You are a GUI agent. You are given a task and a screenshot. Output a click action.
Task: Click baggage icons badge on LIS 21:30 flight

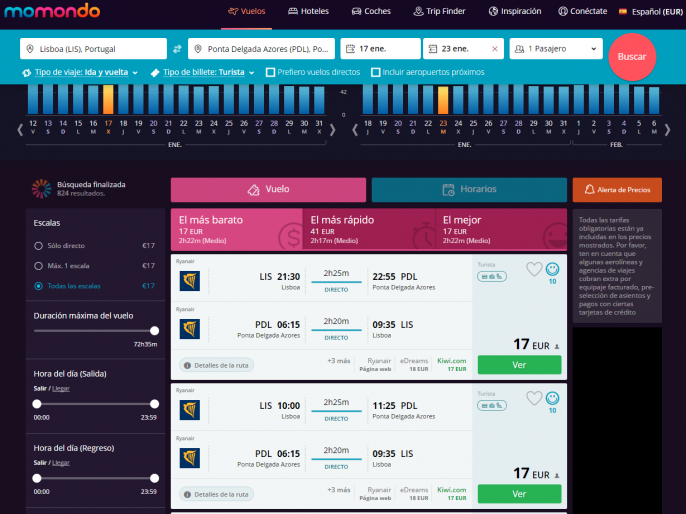[x=492, y=276]
